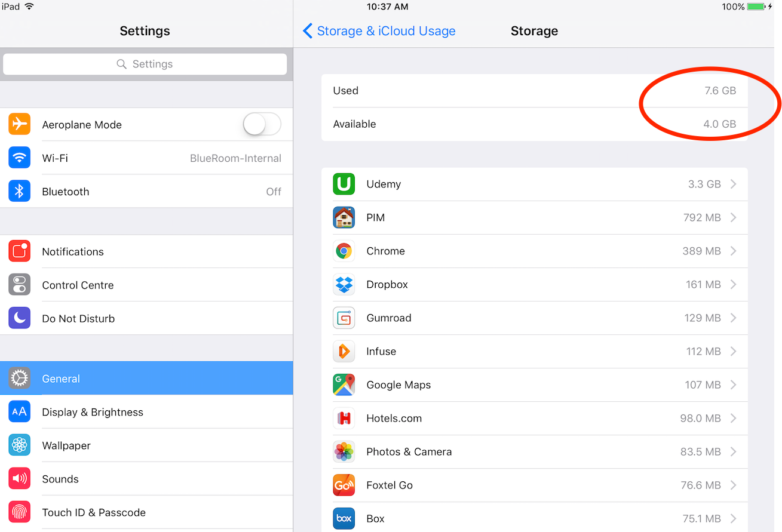The image size is (782, 532).
Task: Open Do Not Disturb settings
Action: (146, 318)
